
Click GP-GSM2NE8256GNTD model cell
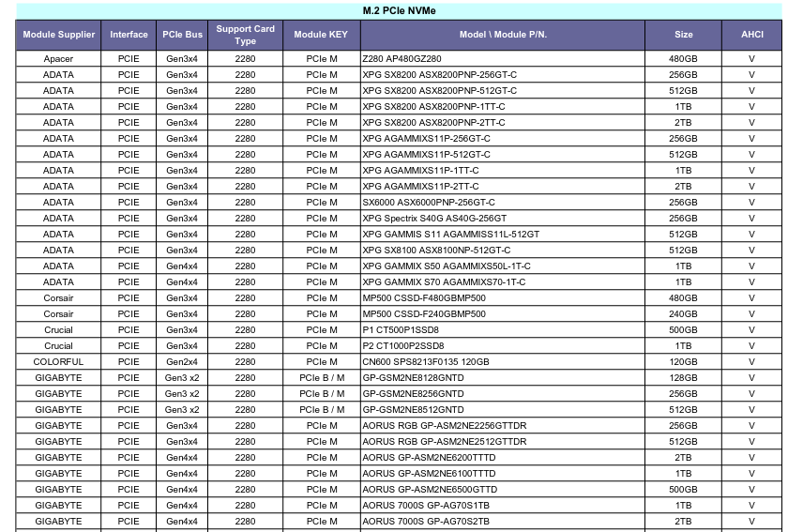(503, 394)
